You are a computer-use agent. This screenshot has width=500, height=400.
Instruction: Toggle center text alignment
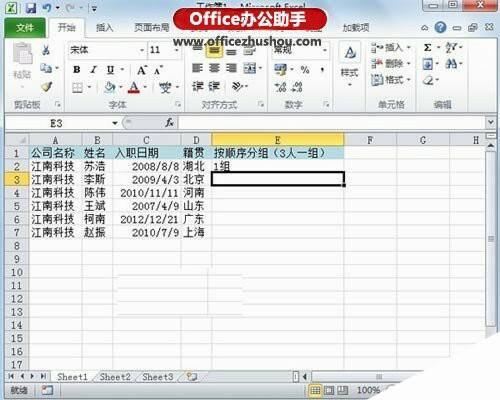[x=214, y=68]
